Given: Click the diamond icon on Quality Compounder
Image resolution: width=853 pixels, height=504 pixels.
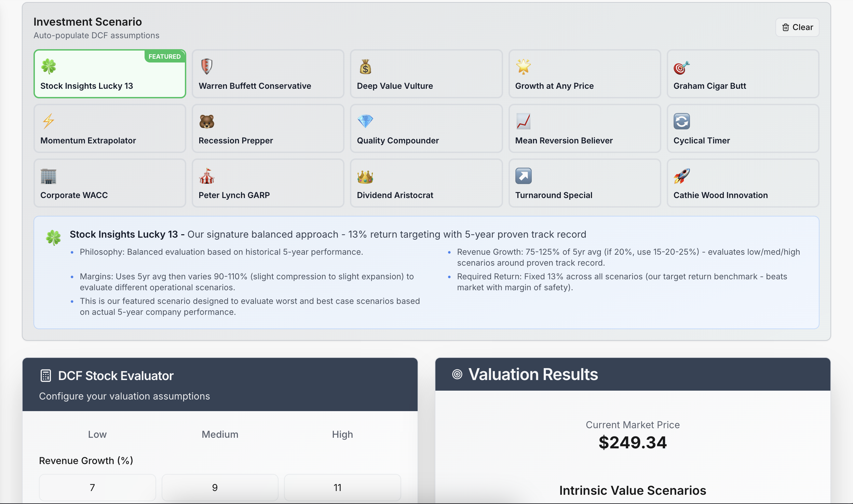Looking at the screenshot, I should (365, 122).
